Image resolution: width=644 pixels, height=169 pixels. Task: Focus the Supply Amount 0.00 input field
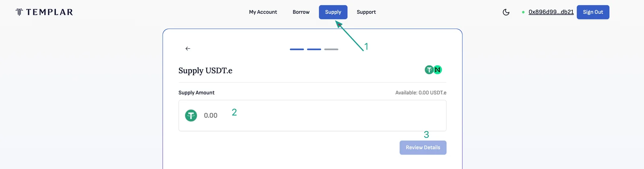[x=312, y=116]
